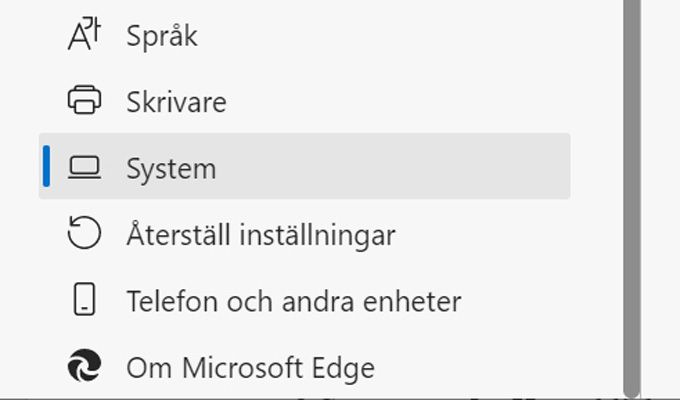Open the Skrivare settings page
Screen dimensions: 680x400
[304, 101]
